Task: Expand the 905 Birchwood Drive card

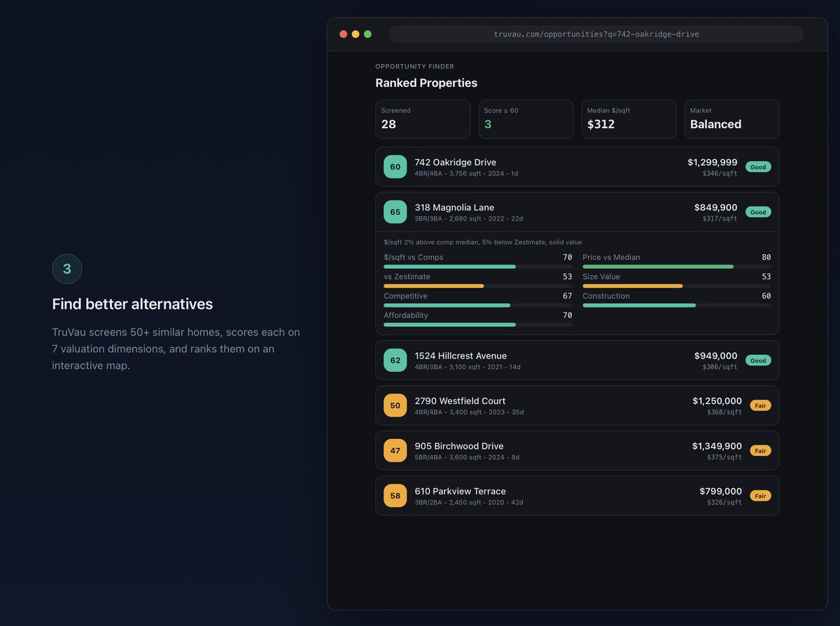Action: coord(577,451)
